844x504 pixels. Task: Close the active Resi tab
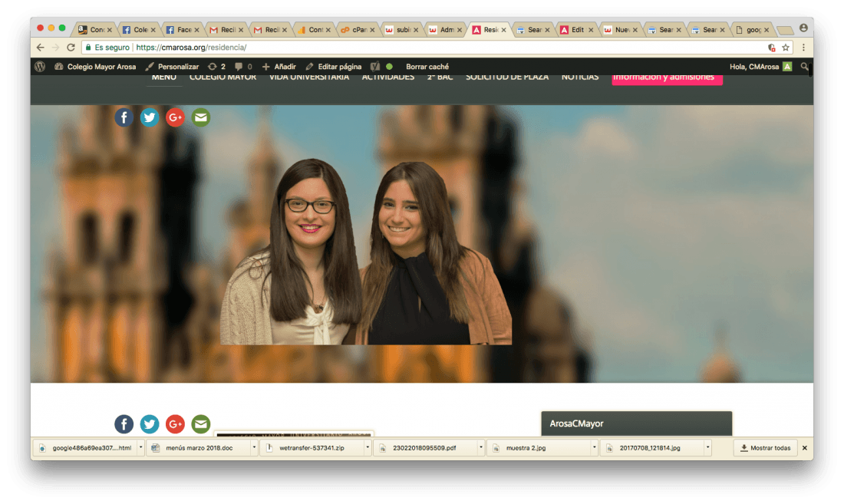click(x=504, y=30)
